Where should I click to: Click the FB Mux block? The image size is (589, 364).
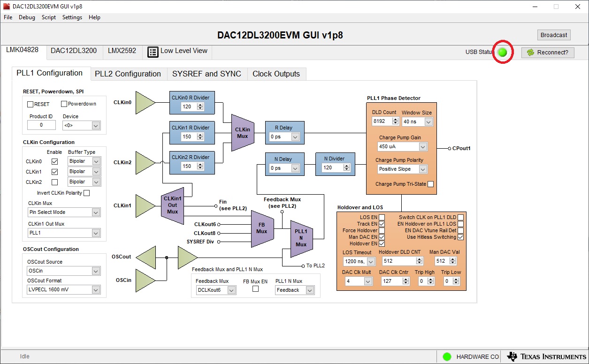[x=262, y=228]
